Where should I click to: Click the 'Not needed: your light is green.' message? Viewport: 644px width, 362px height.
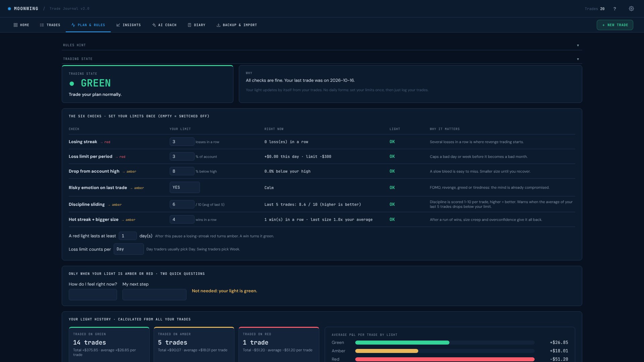click(x=224, y=291)
